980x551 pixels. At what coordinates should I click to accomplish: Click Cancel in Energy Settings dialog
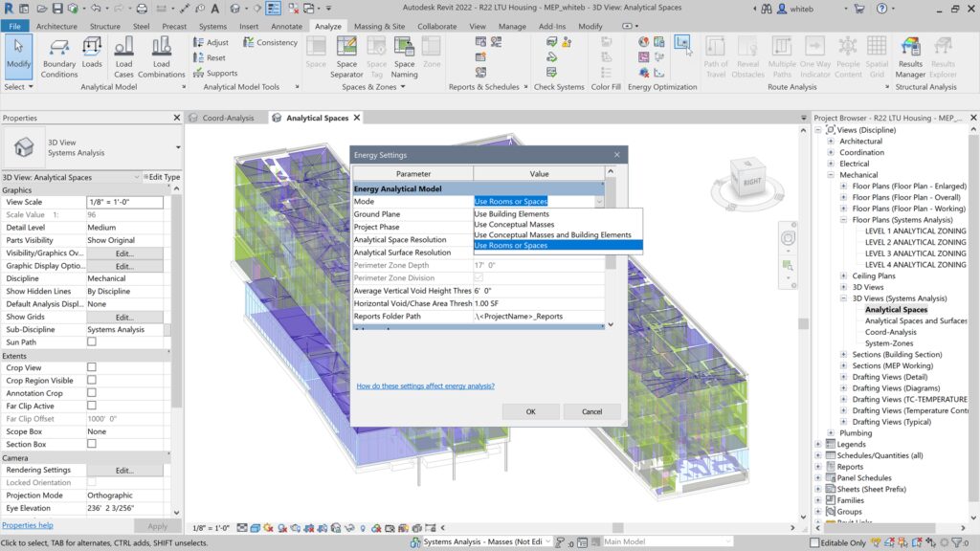coord(591,411)
